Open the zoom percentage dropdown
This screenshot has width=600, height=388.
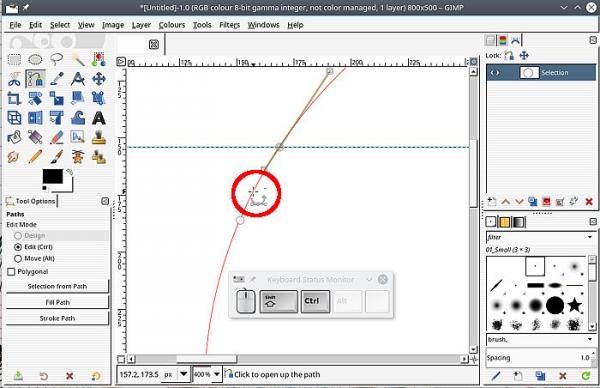point(217,374)
